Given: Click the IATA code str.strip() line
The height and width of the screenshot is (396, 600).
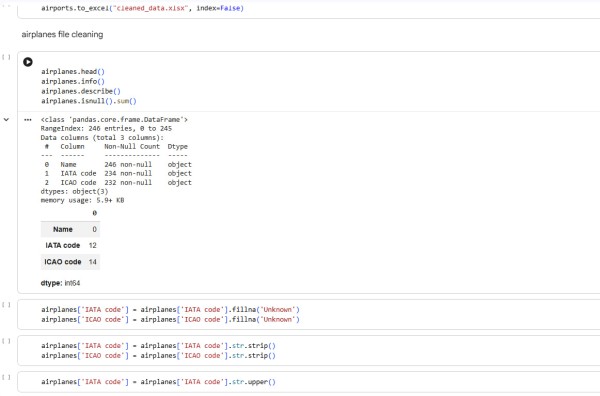Looking at the screenshot, I should pyautogui.click(x=158, y=346).
